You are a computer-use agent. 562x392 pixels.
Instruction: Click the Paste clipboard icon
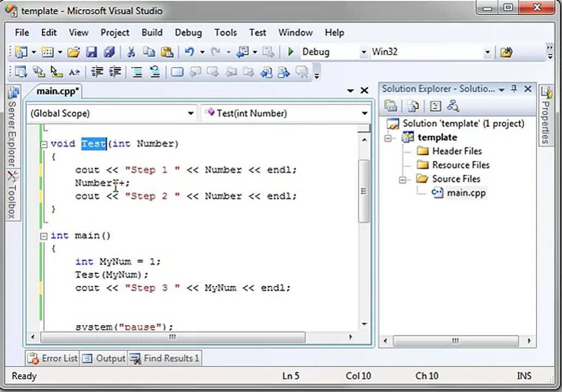pyautogui.click(x=167, y=52)
